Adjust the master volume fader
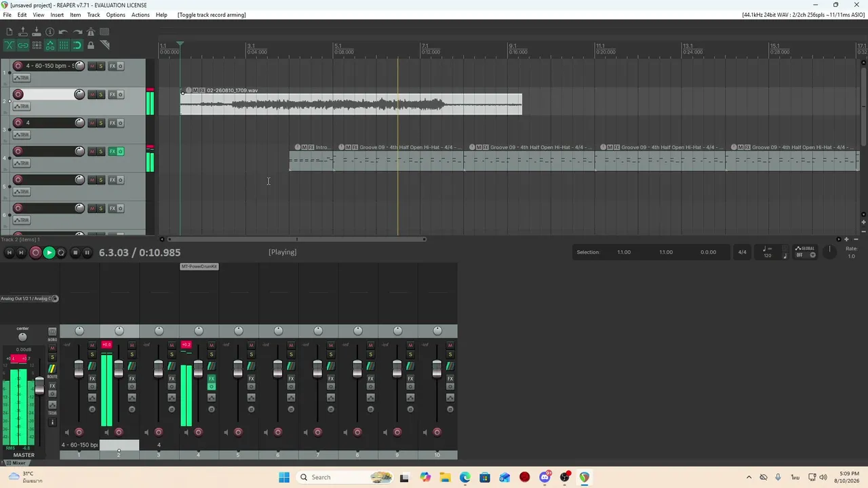The width and height of the screenshot is (868, 488). point(39,386)
